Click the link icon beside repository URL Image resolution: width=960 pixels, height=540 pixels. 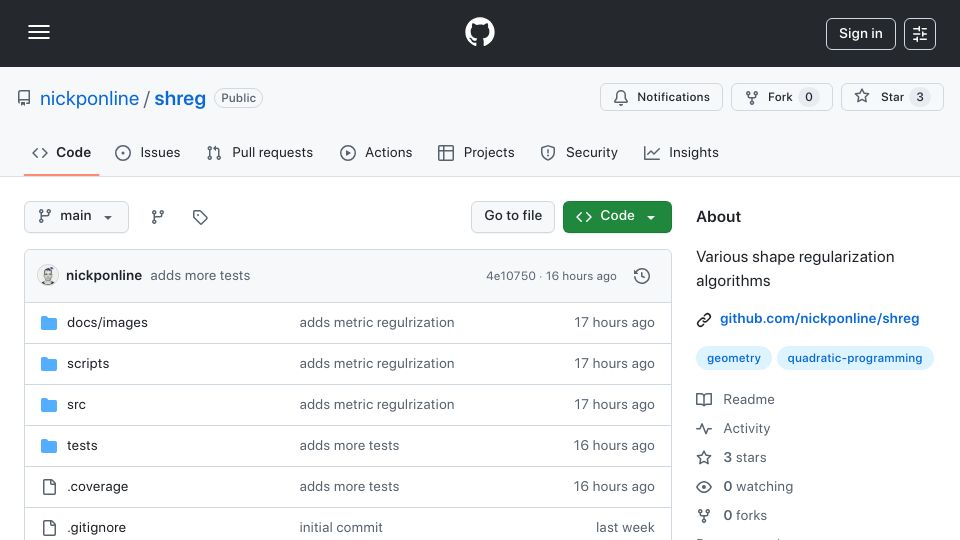[x=704, y=320]
